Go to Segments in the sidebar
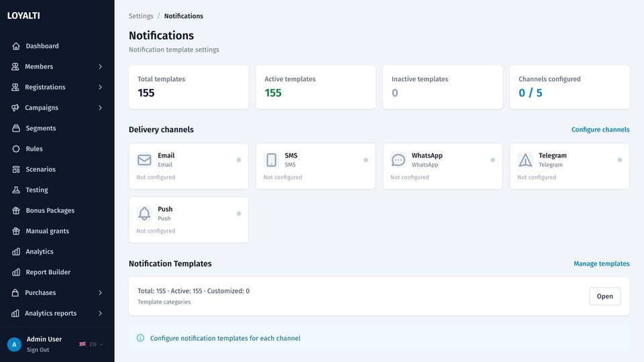Viewport: 644px width, 362px height. coord(57,128)
